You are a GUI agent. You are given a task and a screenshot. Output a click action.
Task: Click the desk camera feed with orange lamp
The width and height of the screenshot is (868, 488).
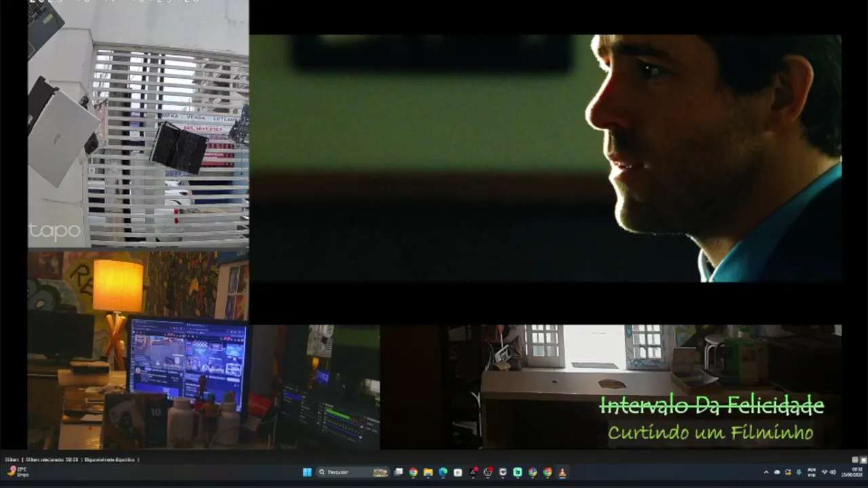coord(138,350)
